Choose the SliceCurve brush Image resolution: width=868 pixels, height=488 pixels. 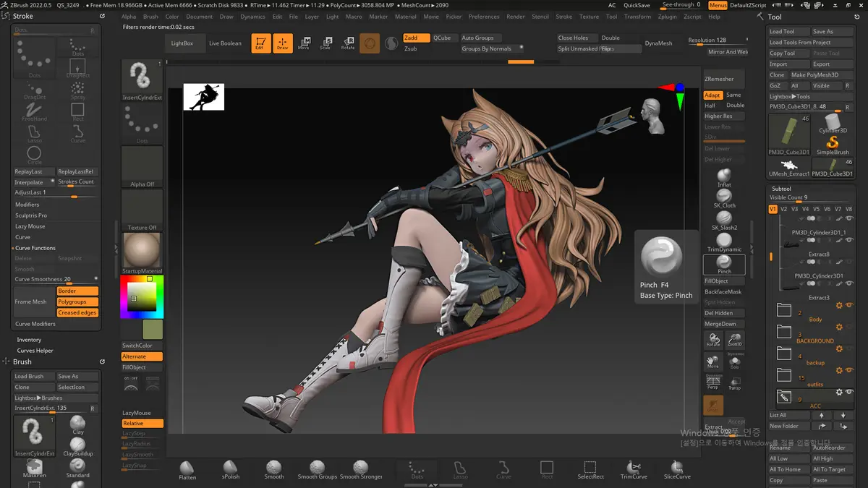coord(677,469)
